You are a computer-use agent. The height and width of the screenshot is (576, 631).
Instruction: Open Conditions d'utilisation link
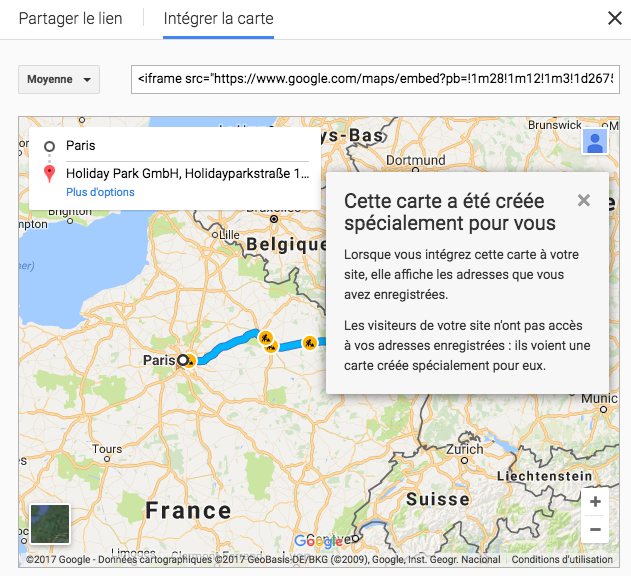pyautogui.click(x=562, y=559)
